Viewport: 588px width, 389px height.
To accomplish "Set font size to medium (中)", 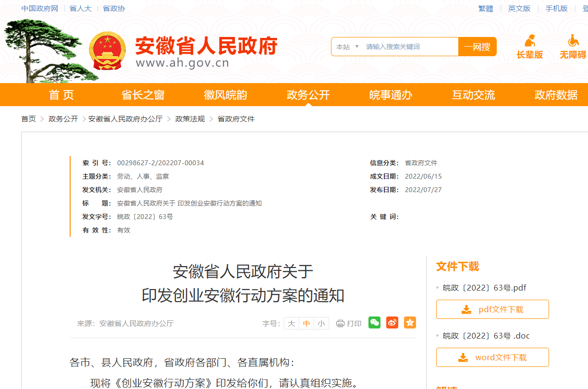I will (306, 324).
